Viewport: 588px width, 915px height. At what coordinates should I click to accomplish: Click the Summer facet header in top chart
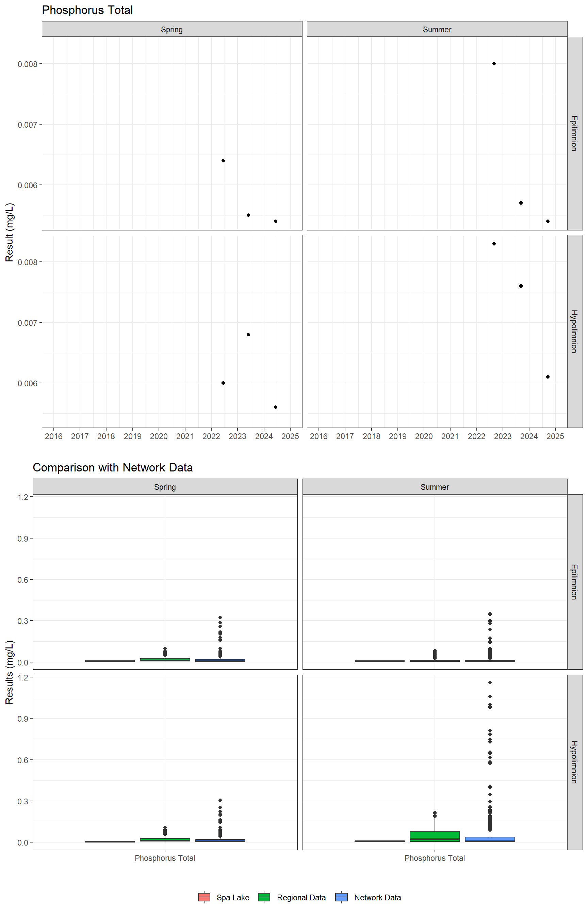(x=437, y=29)
